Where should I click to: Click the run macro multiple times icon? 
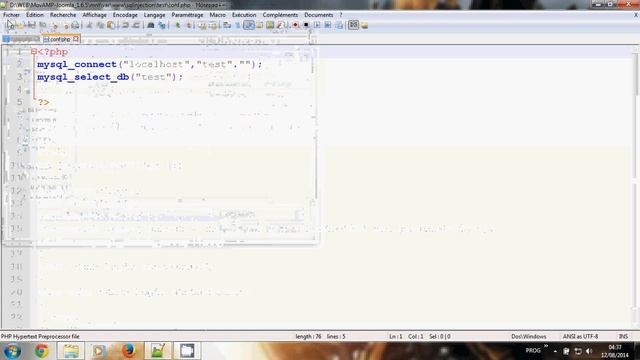(328, 25)
